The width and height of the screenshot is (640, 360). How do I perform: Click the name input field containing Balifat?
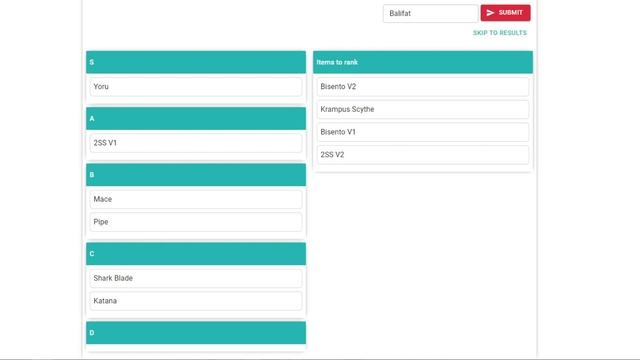click(430, 13)
